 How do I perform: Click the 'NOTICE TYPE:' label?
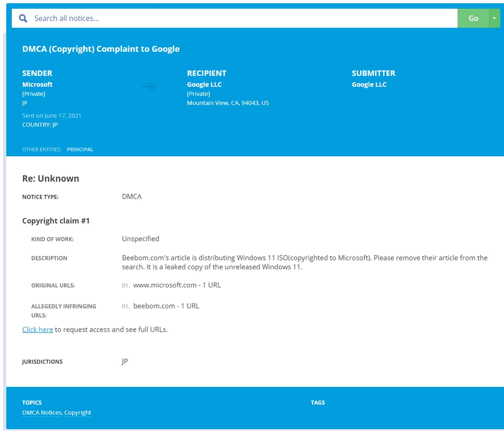tap(40, 197)
